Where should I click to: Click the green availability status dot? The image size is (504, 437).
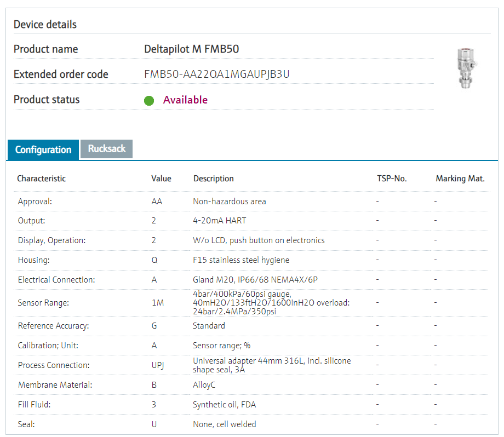click(x=149, y=101)
